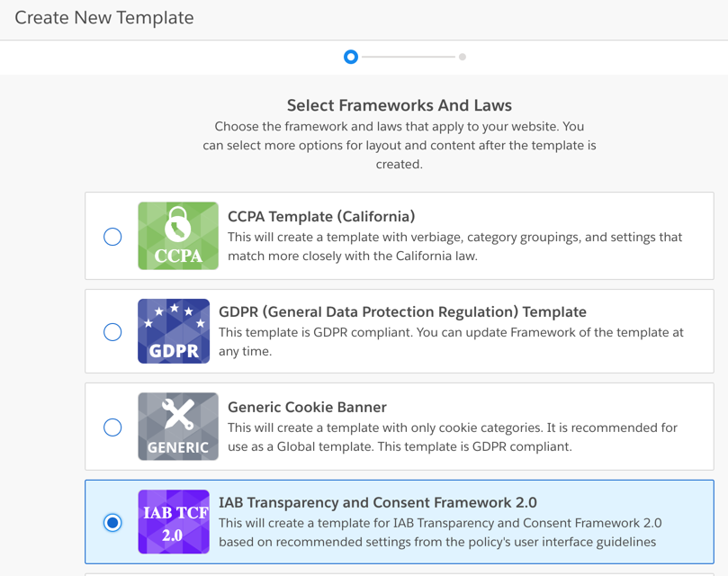Click the second step progress dot
This screenshot has width=728, height=576.
coord(463,57)
